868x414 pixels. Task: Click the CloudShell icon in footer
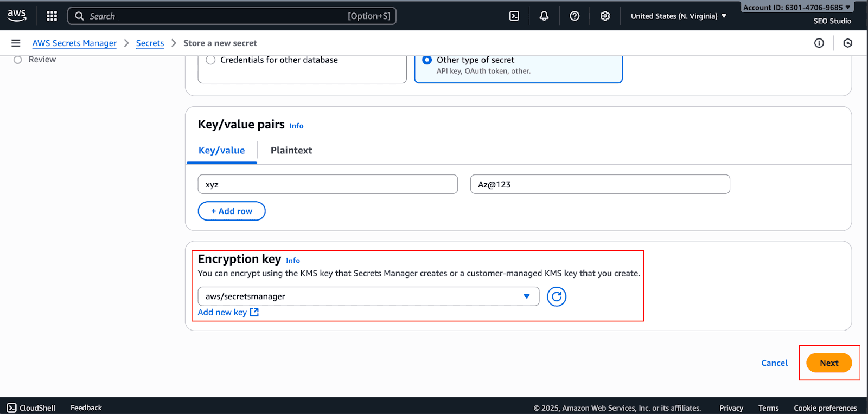[11, 407]
